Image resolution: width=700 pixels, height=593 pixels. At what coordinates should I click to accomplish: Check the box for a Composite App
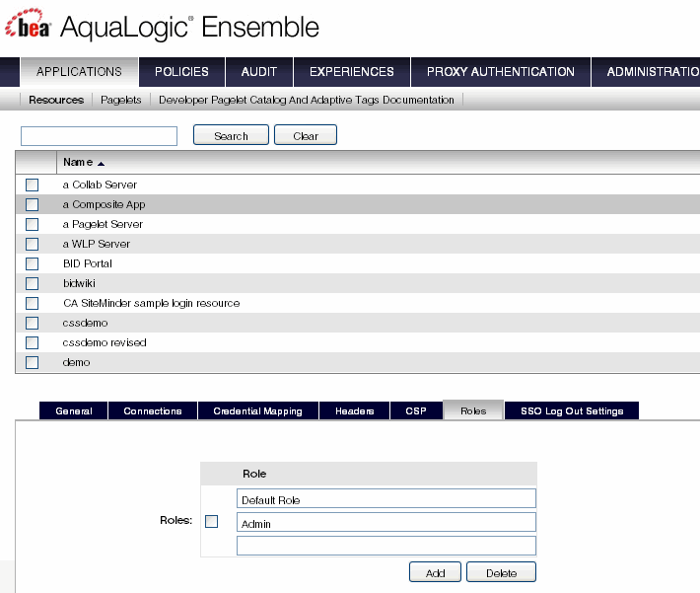click(x=33, y=204)
